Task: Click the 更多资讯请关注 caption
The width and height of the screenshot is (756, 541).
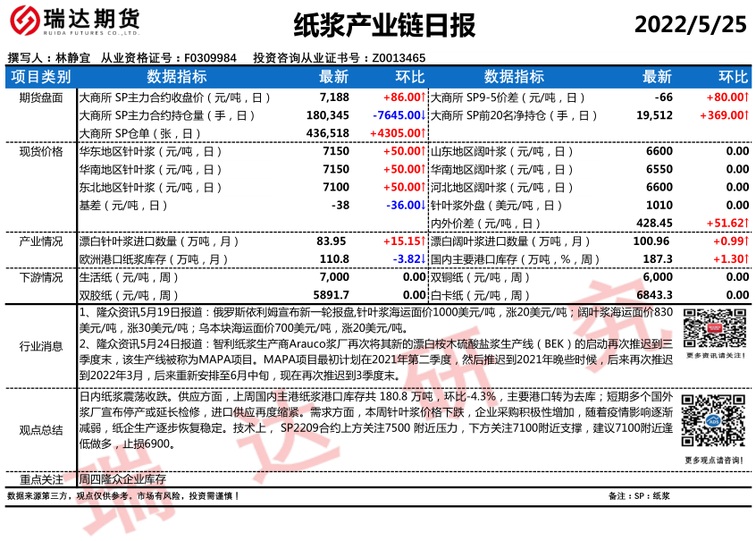Action: [716, 356]
